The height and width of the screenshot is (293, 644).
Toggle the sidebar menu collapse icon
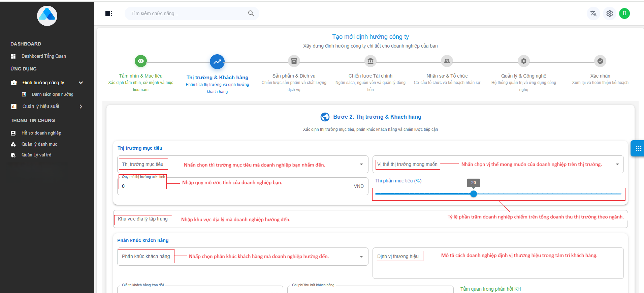click(109, 13)
